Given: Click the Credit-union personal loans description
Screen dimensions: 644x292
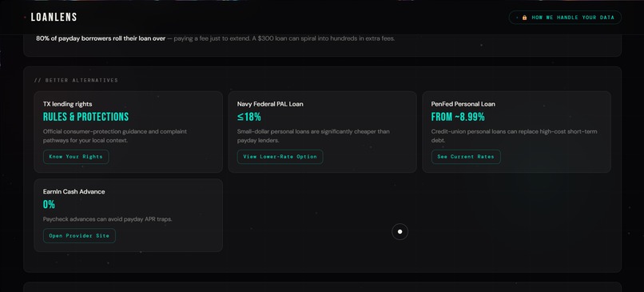Looking at the screenshot, I should [515, 136].
